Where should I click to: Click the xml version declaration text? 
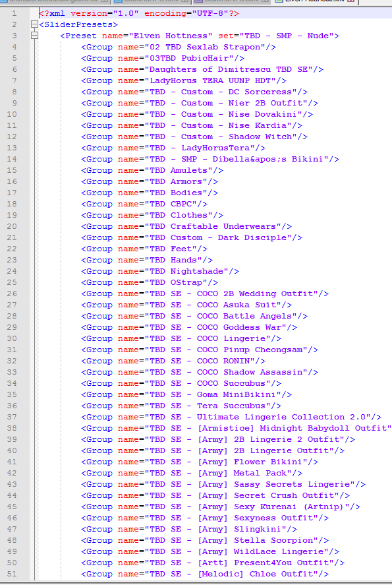139,13
